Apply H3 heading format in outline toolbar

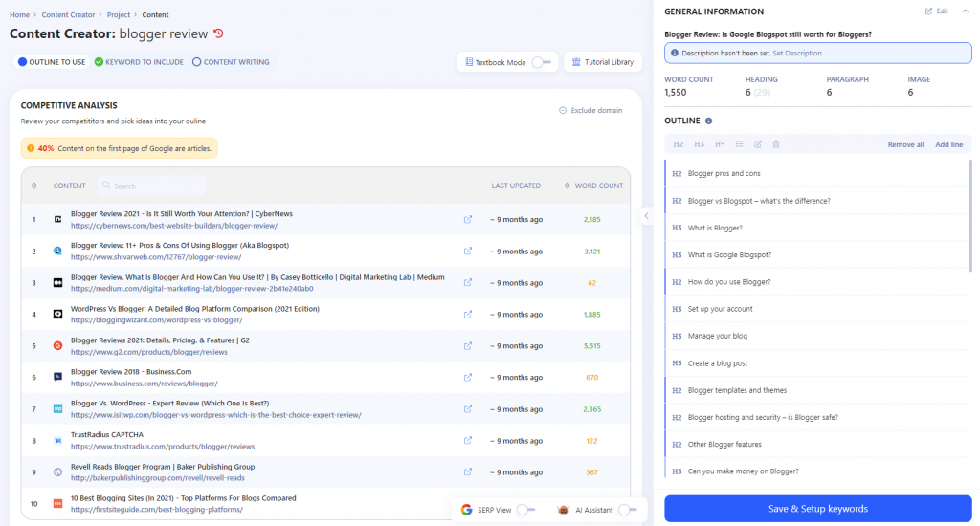699,144
